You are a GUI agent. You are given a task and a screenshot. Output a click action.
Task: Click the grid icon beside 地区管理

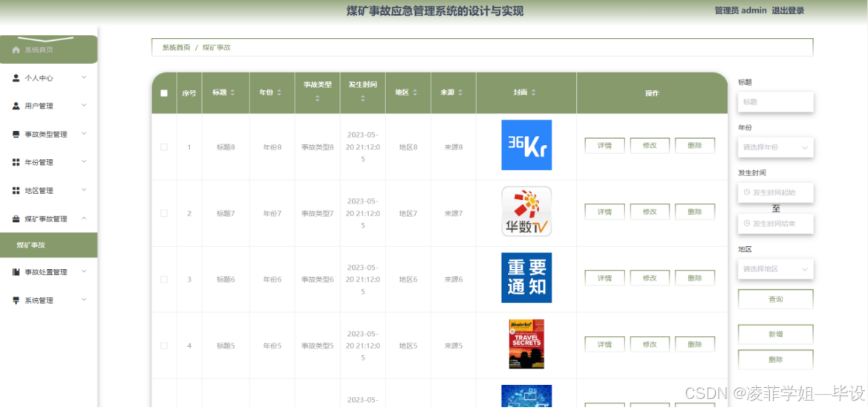pos(16,191)
